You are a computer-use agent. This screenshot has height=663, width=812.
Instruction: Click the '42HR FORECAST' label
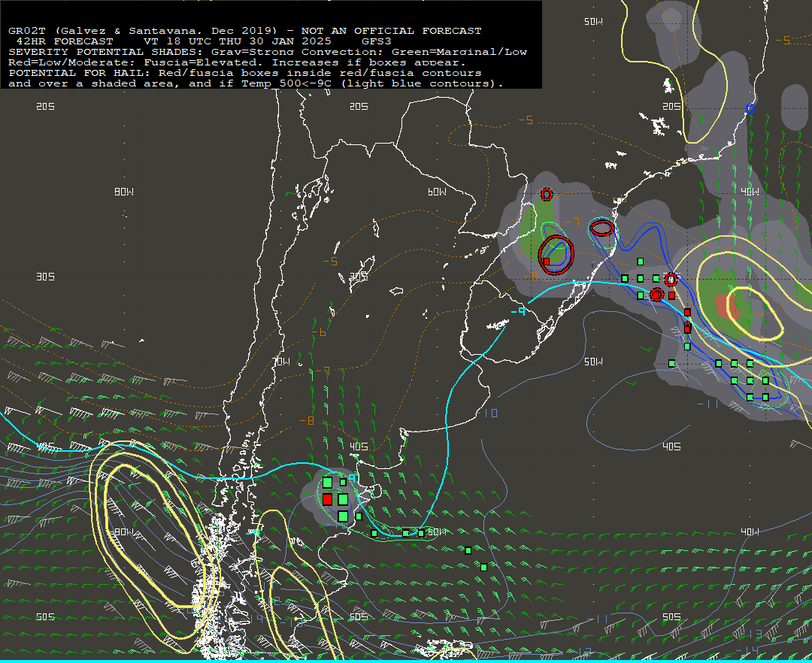[x=65, y=41]
